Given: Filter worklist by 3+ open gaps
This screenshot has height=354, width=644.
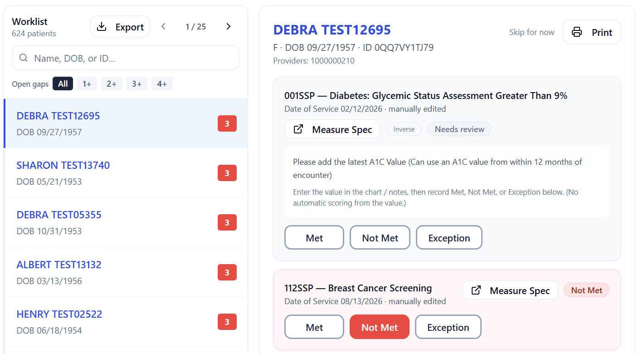Looking at the screenshot, I should (137, 84).
